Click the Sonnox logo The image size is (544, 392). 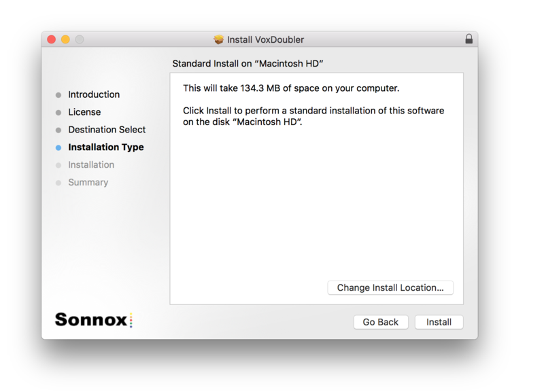[94, 319]
